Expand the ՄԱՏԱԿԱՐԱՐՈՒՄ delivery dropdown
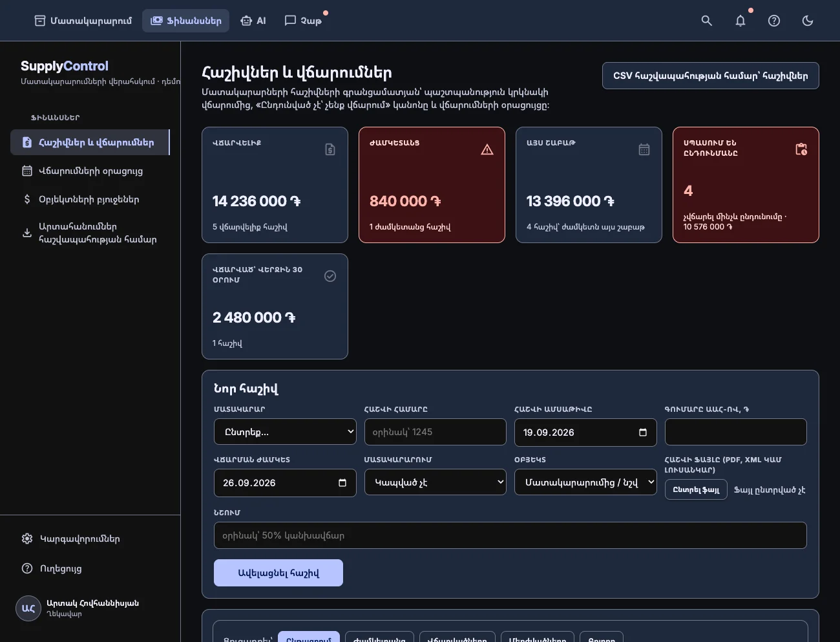This screenshot has width=840, height=642. click(436, 482)
